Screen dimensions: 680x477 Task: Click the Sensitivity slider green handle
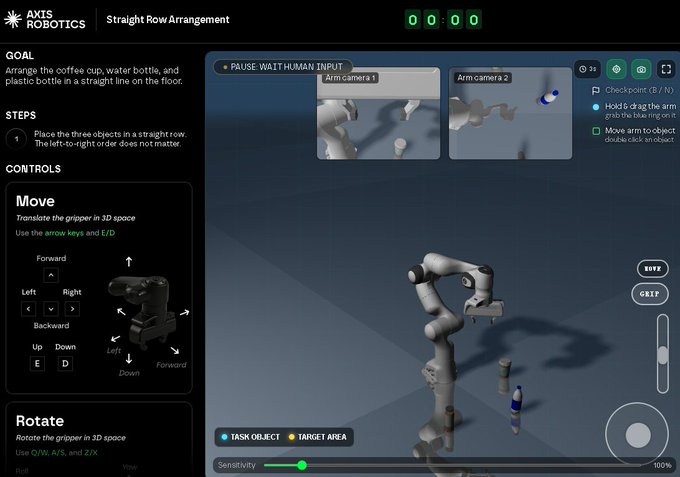click(302, 465)
